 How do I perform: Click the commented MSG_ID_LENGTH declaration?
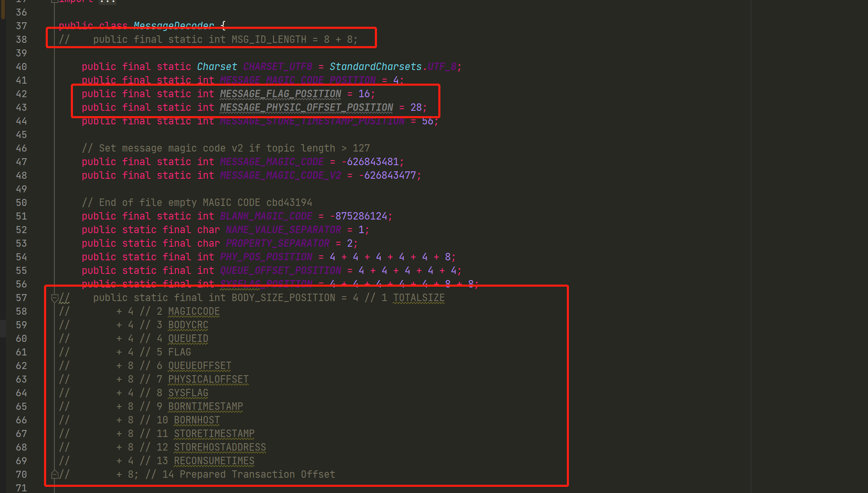pyautogui.click(x=208, y=40)
